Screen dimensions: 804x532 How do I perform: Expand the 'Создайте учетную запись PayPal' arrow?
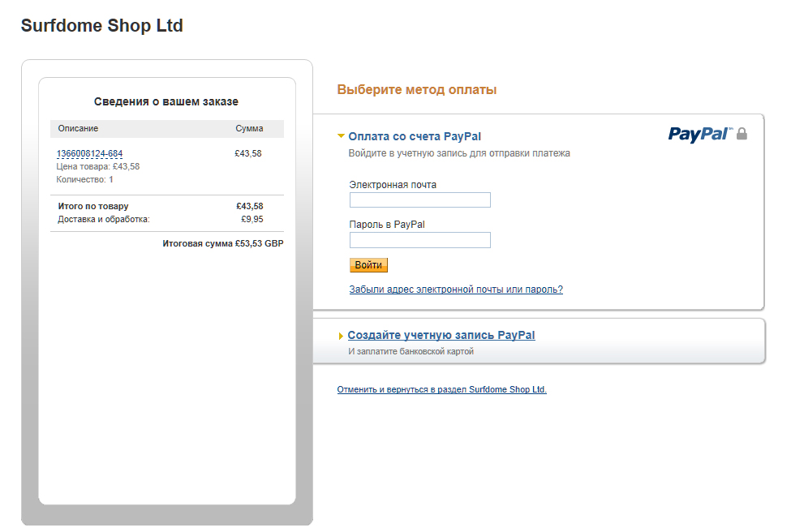pyautogui.click(x=341, y=336)
